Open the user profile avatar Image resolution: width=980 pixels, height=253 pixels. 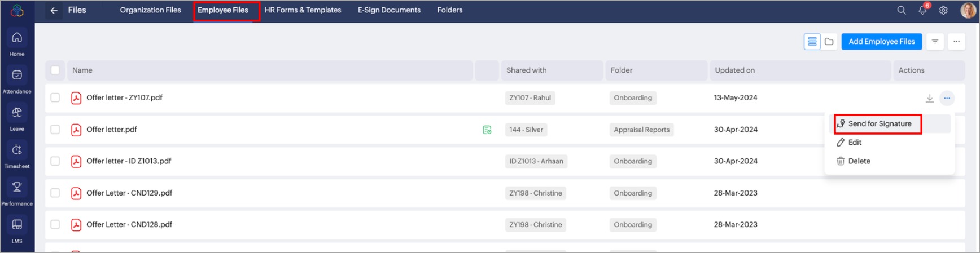click(x=968, y=10)
